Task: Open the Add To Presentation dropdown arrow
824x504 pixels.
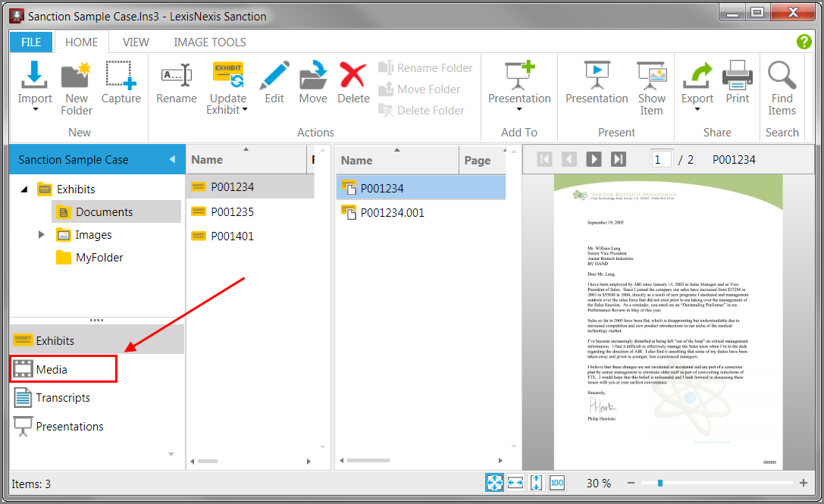Action: point(519,109)
